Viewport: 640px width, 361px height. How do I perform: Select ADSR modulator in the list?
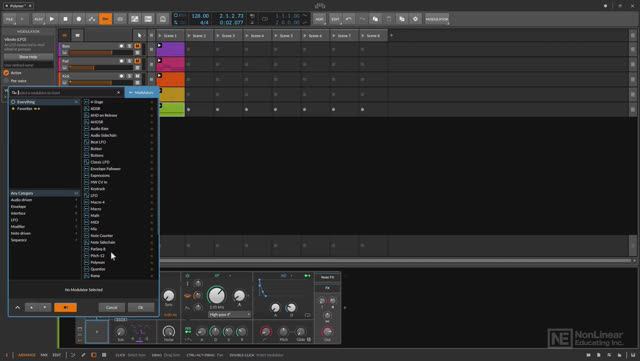click(119, 109)
